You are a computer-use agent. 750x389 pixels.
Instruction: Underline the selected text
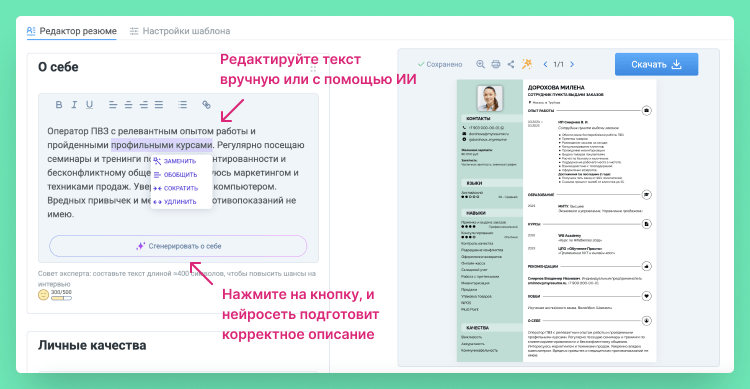[89, 105]
